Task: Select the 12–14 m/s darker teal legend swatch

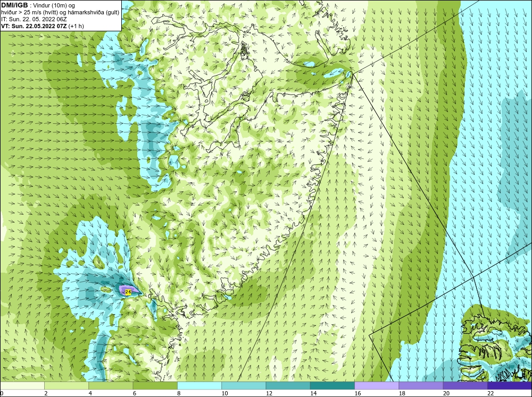Action: (x=288, y=385)
